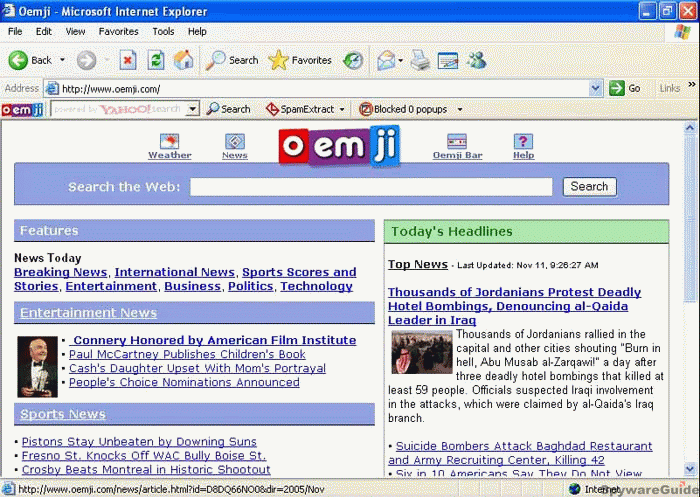Screen dimensions: 700x497
Task: Open the Edit menu
Action: click(x=44, y=32)
